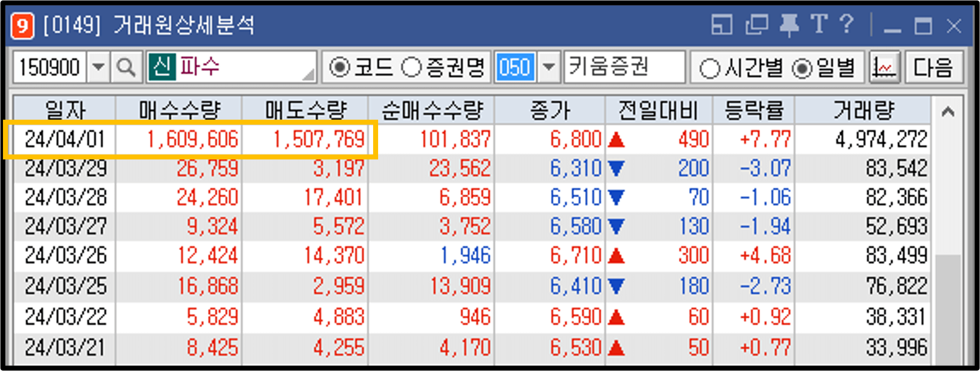This screenshot has width=980, height=371.
Task: Open the chart view icon button
Action: click(x=884, y=67)
